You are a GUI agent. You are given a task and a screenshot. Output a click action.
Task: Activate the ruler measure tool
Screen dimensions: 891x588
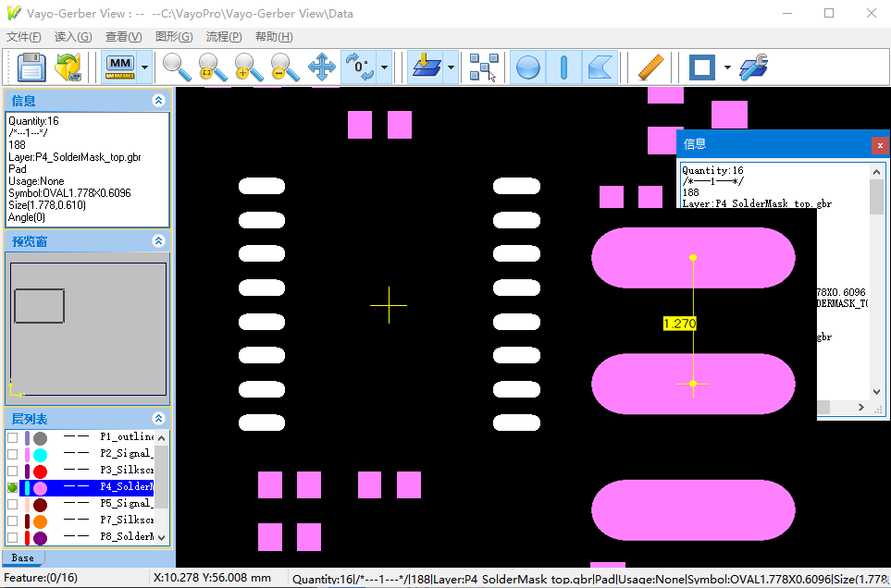[651, 67]
